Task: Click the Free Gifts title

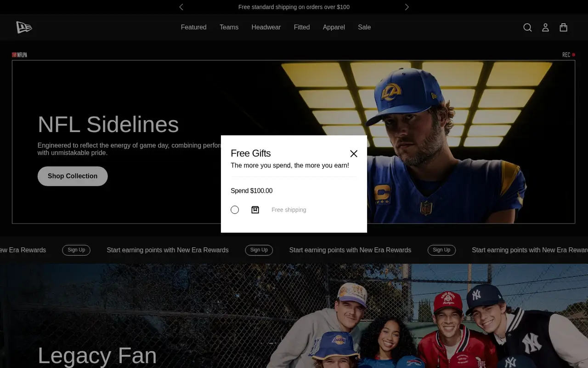Action: pyautogui.click(x=251, y=153)
